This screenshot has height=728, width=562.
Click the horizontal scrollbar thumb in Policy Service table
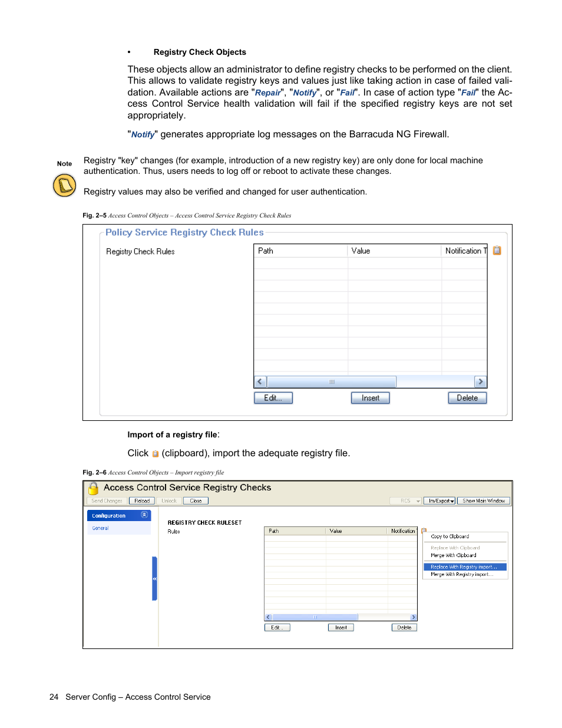(x=332, y=382)
